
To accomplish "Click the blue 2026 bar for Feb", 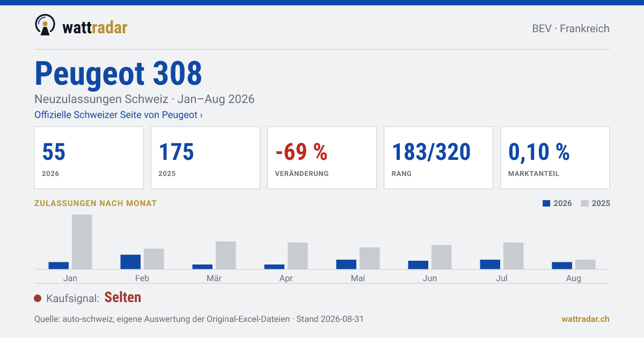I will (x=130, y=262).
